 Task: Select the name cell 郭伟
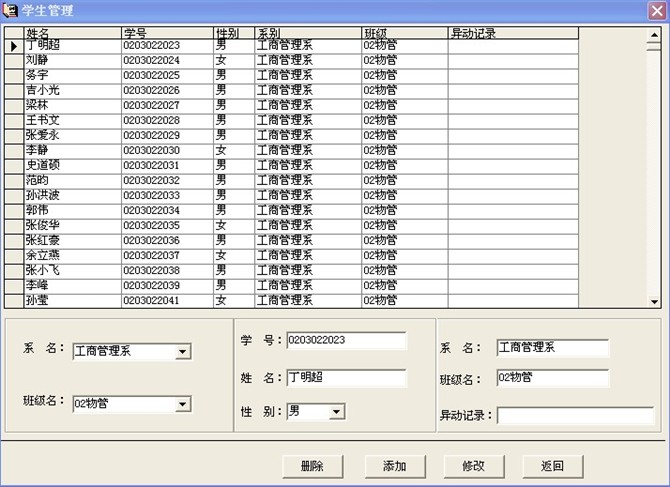pyautogui.click(x=73, y=211)
